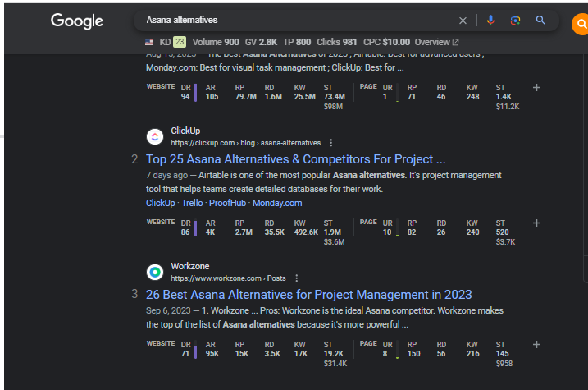Click the US flag country icon
The width and height of the screenshot is (588, 390).
149,42
